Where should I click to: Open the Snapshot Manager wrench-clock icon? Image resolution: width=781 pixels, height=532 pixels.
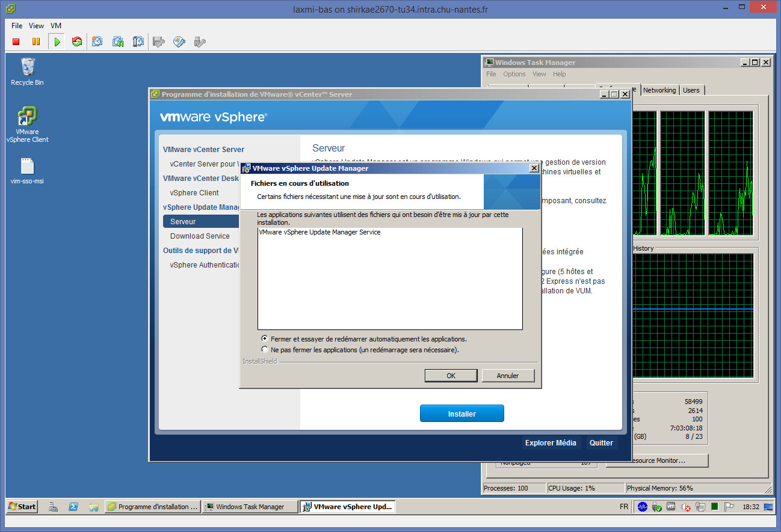click(138, 41)
